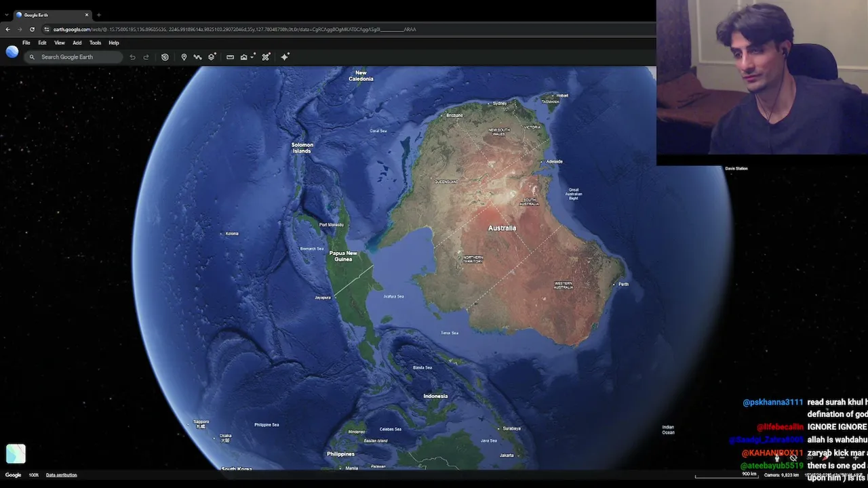Add a placemark with the pin tool
This screenshot has width=868, height=488.
click(x=184, y=57)
